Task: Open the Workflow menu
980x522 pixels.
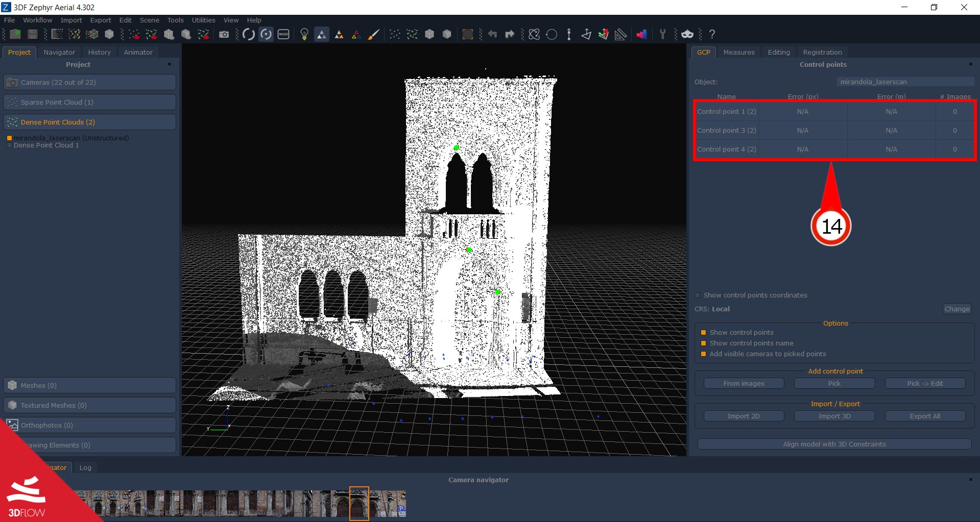Action: 37,20
